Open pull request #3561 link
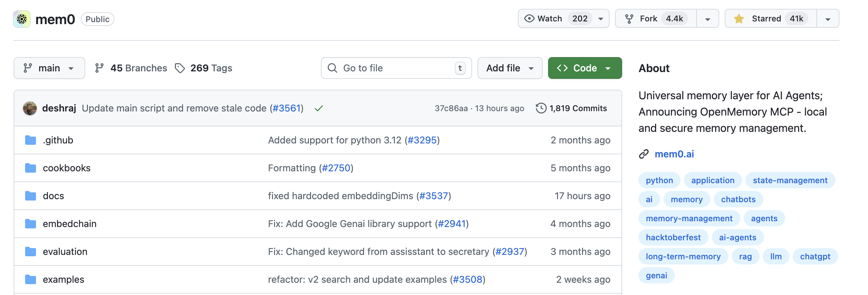Image resolution: width=868 pixels, height=295 pixels. [x=287, y=108]
